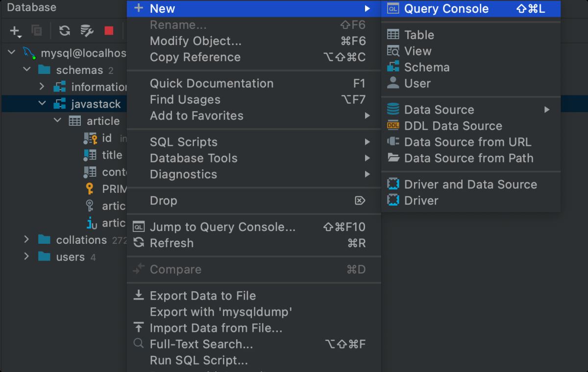This screenshot has height=372, width=588.
Task: Click the orange PRIMARY key icon
Action: 90,189
